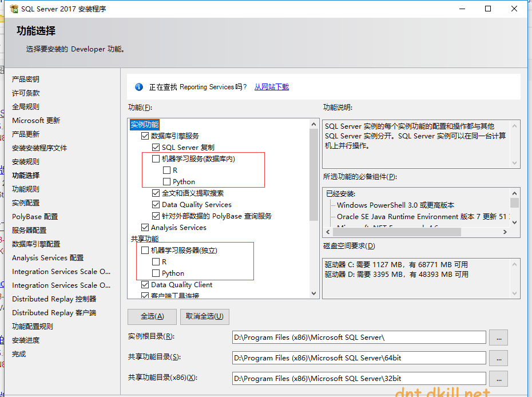Click the SQL Server installer title icon

tap(14, 9)
